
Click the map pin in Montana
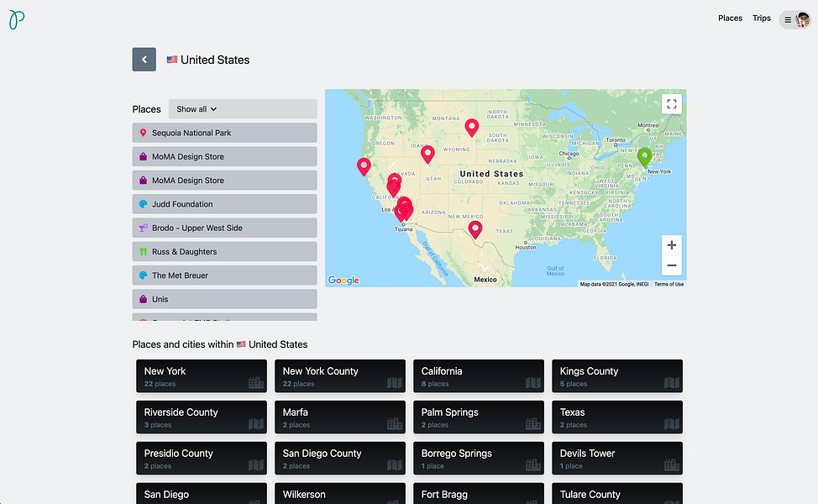pos(472,128)
